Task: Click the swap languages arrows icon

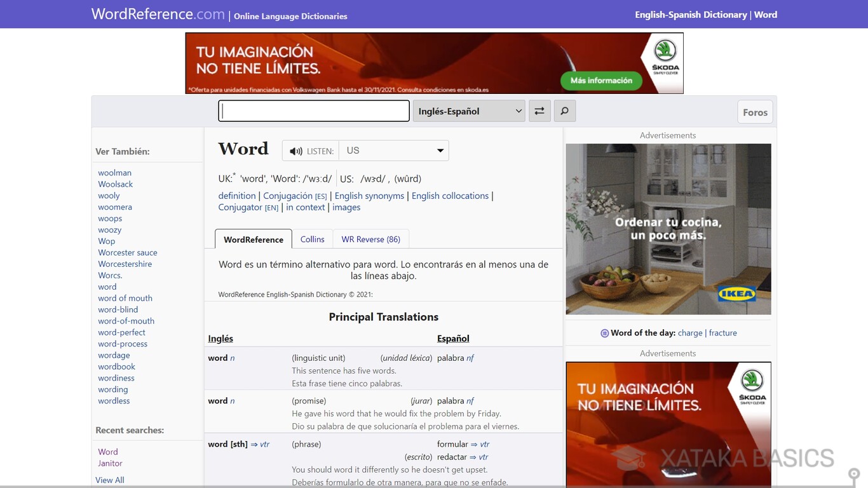Action: click(x=539, y=111)
